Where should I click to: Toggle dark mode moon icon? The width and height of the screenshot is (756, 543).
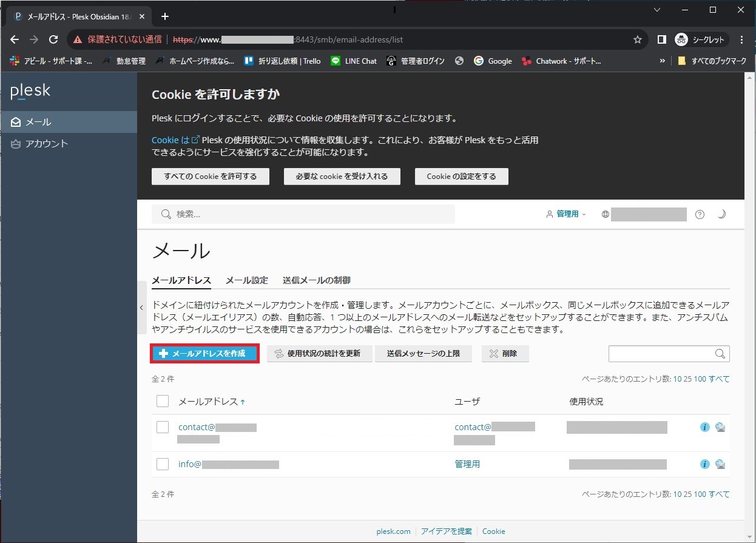[721, 214]
